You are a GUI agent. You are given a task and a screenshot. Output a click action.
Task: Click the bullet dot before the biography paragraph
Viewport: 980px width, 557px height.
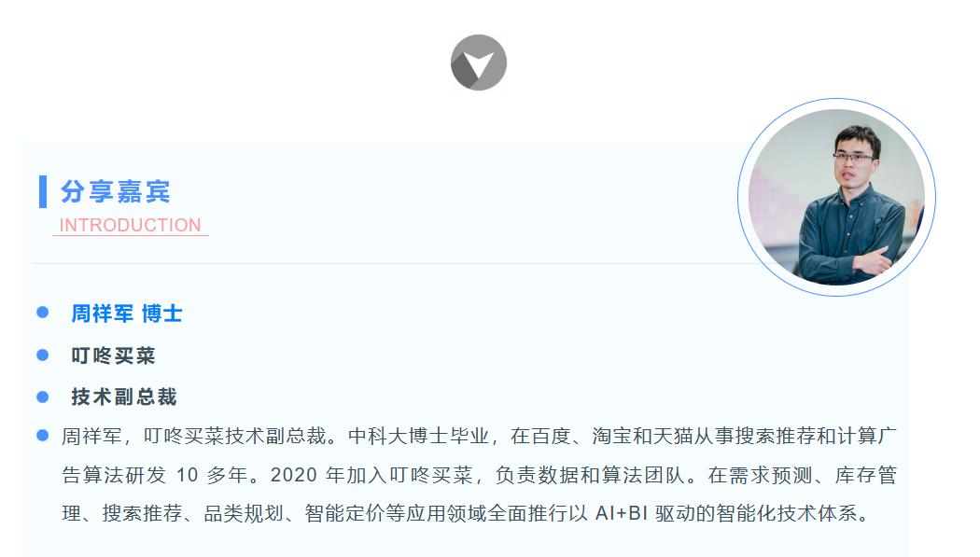[x=43, y=435]
